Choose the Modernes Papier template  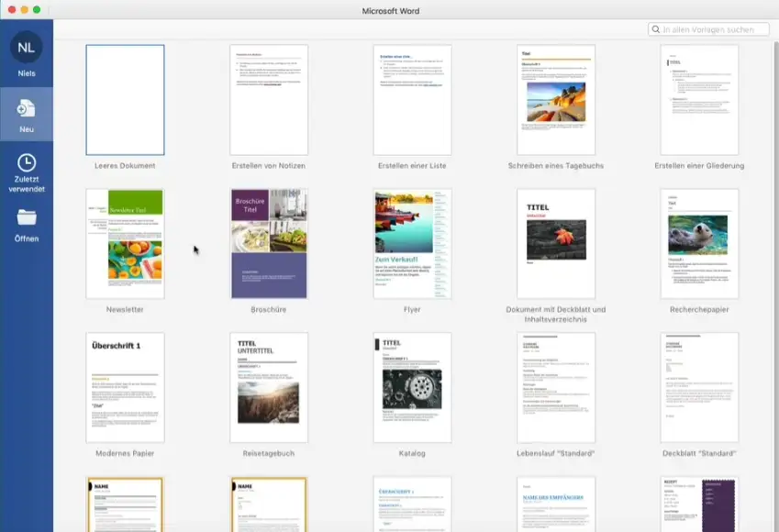tap(125, 388)
